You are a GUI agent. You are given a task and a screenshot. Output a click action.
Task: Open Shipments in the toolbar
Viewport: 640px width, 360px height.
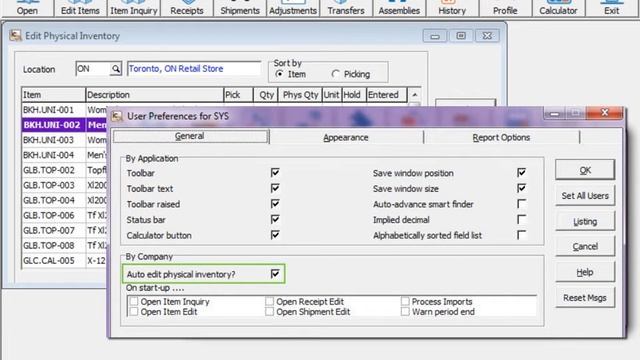point(240,8)
